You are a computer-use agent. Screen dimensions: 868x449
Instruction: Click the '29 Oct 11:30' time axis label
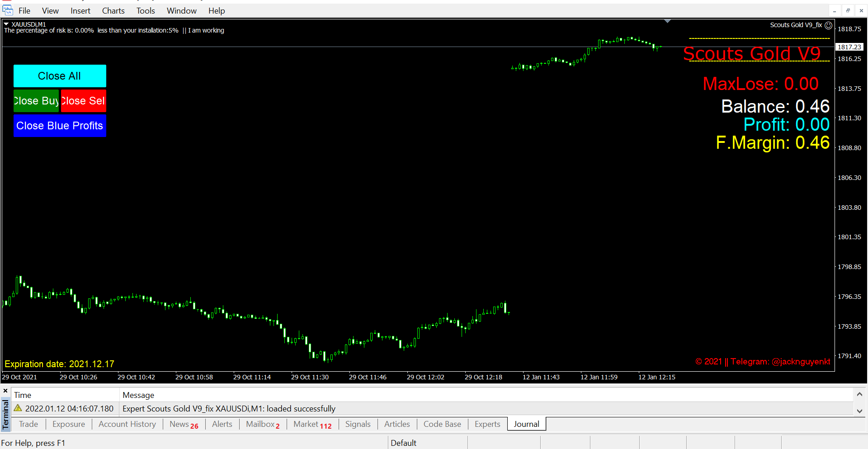pos(310,377)
